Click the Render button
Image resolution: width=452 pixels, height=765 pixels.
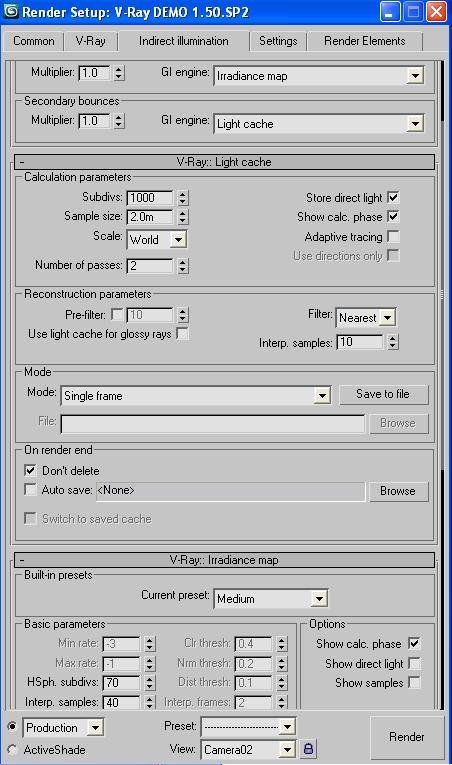pos(407,737)
